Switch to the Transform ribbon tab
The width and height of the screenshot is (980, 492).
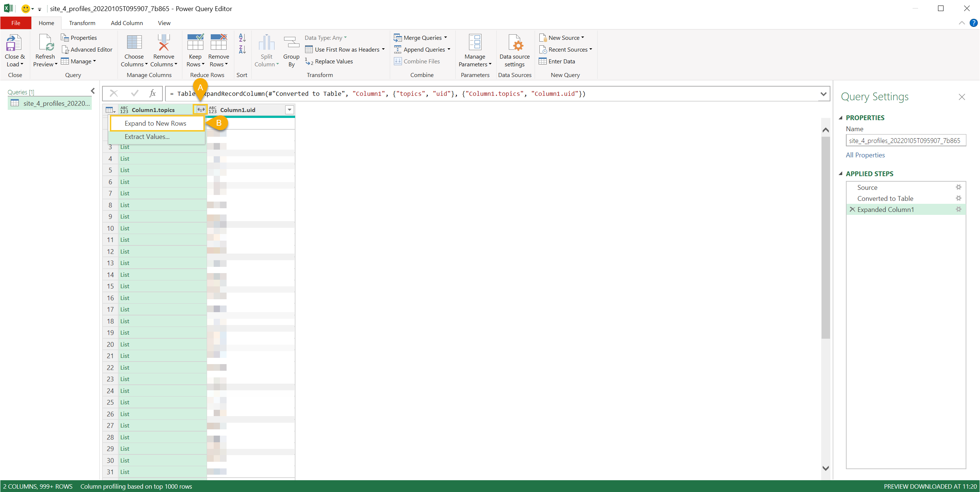click(82, 23)
